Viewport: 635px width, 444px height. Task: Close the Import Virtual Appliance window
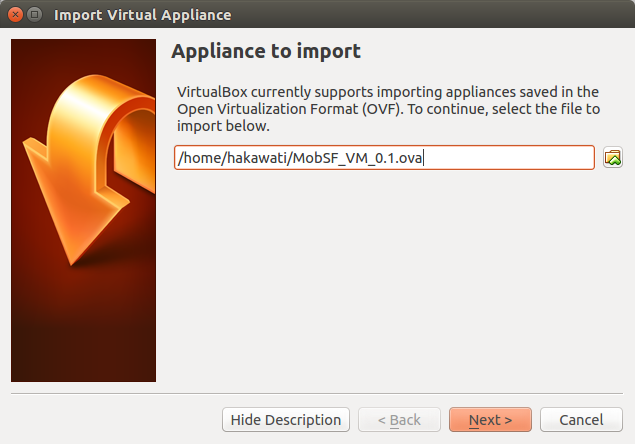15,15
